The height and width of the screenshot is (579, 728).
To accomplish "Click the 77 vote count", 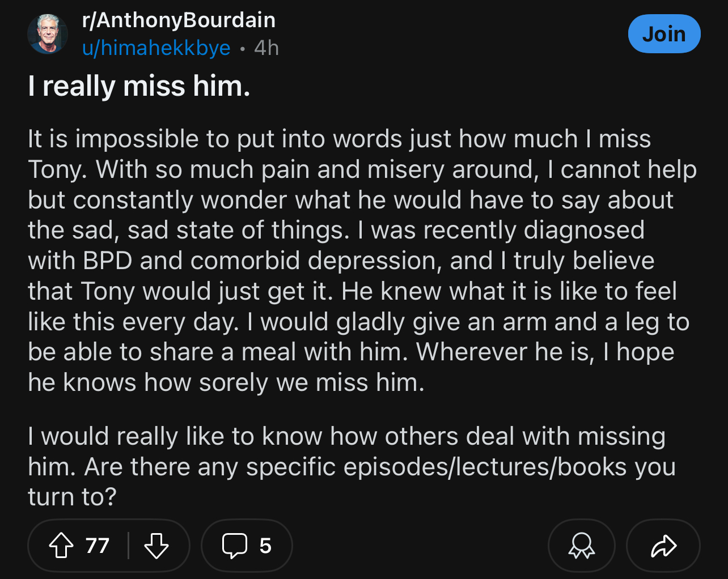I will click(98, 546).
